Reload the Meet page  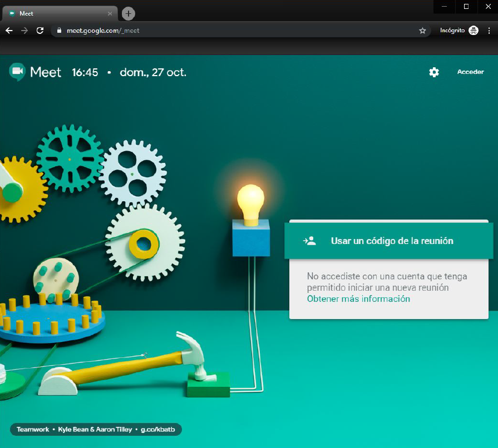click(40, 31)
